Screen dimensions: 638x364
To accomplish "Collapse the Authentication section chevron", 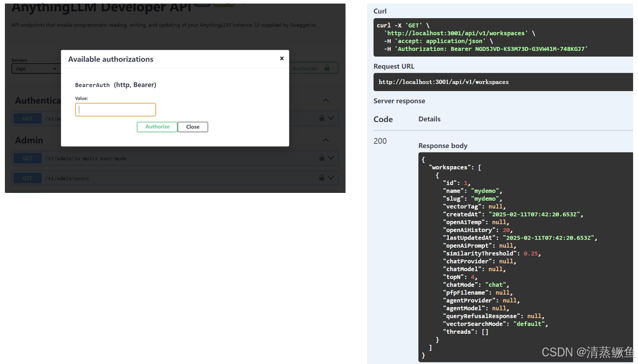I will [326, 100].
